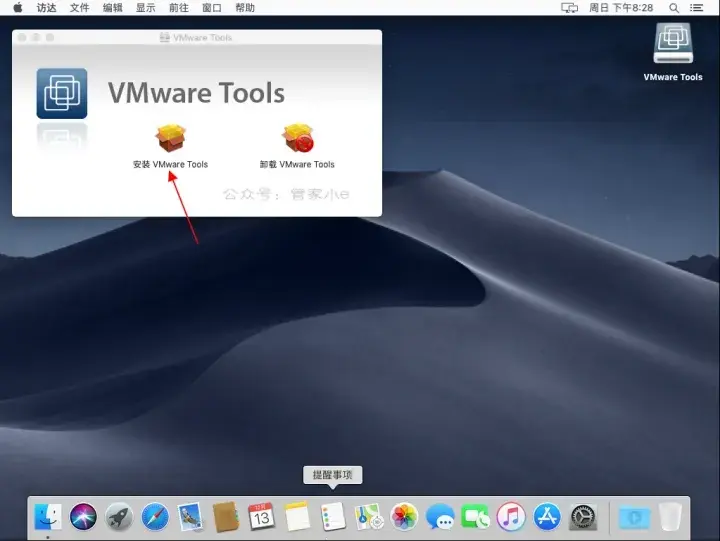Open Siri in the dock
720x541 pixels.
click(x=83, y=517)
